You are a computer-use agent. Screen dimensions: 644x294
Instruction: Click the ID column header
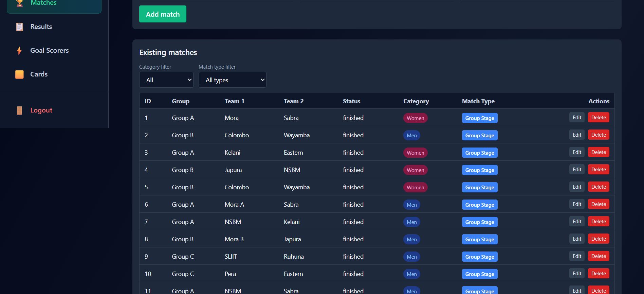click(x=148, y=101)
